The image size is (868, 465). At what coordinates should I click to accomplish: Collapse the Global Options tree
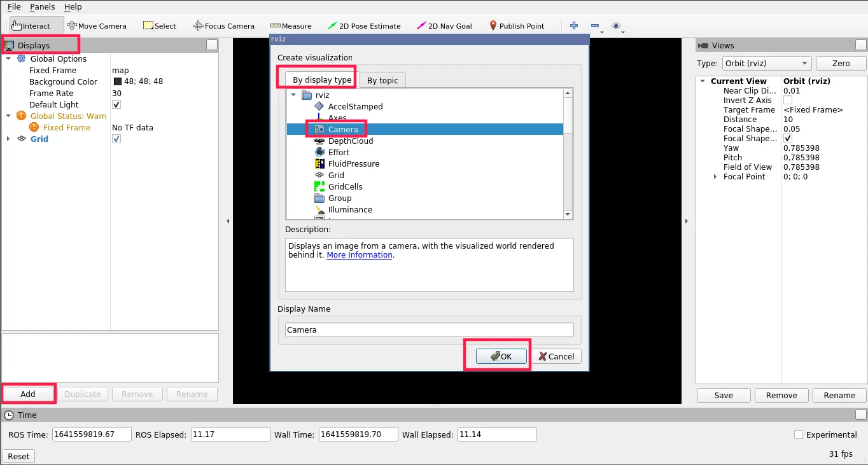tap(8, 59)
